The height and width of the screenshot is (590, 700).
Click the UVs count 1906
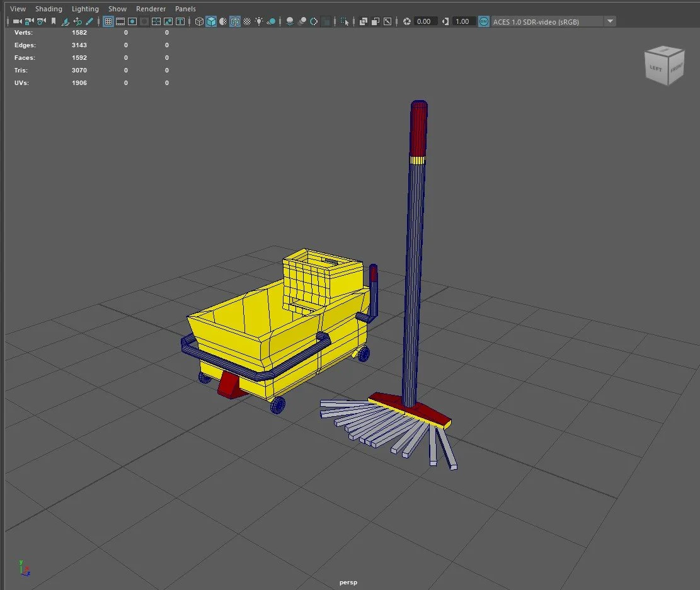[x=79, y=82]
